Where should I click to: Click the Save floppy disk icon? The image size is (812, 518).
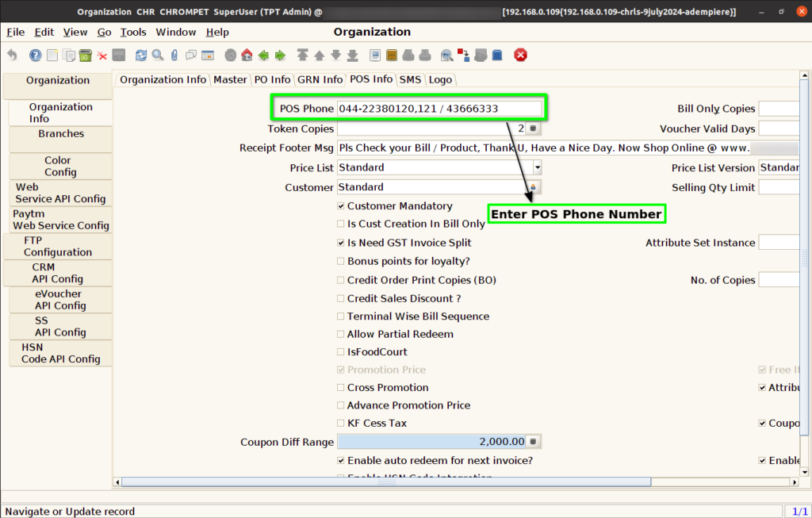(x=119, y=55)
